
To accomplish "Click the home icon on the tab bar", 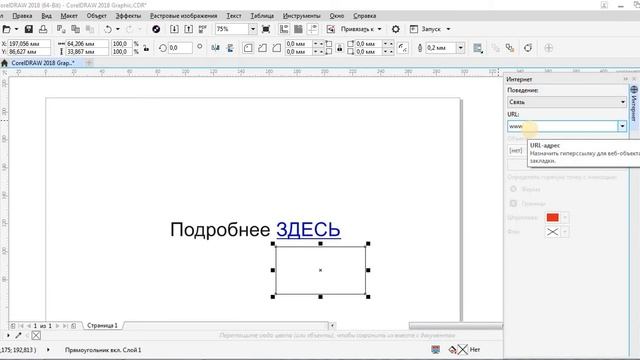I will [4, 63].
